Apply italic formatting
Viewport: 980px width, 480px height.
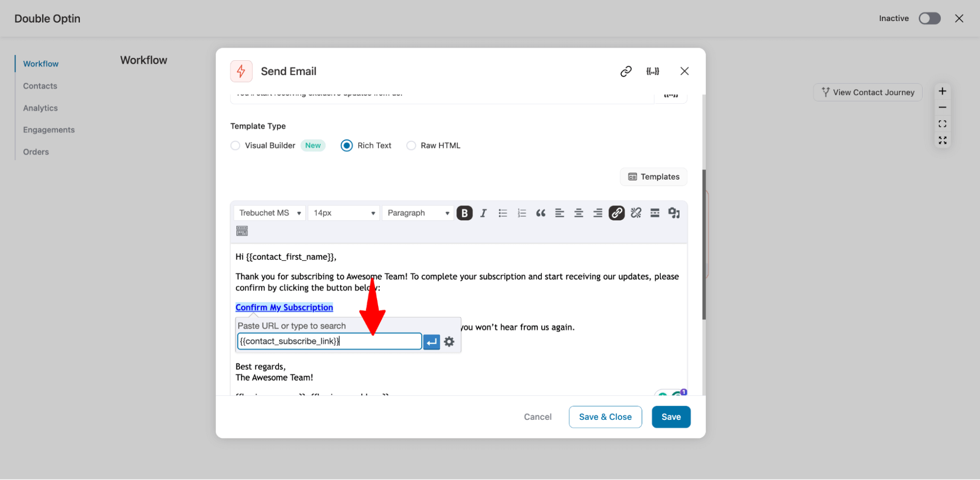483,213
